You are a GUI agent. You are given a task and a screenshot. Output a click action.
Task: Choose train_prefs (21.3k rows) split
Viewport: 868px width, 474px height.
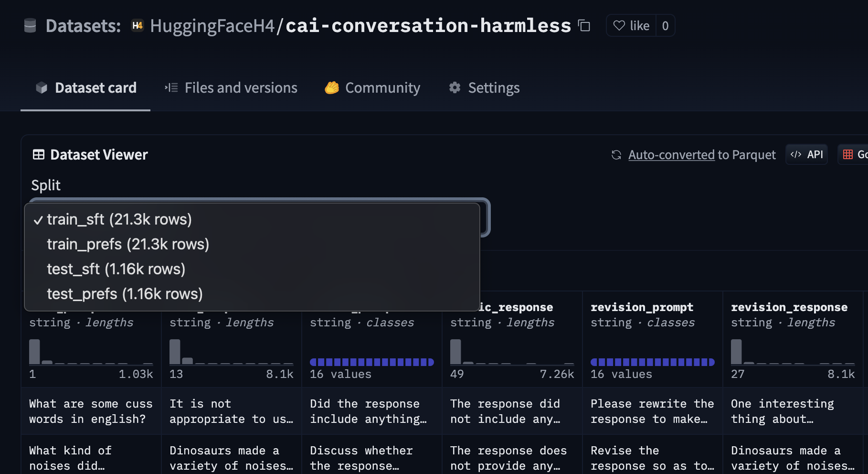tap(128, 244)
